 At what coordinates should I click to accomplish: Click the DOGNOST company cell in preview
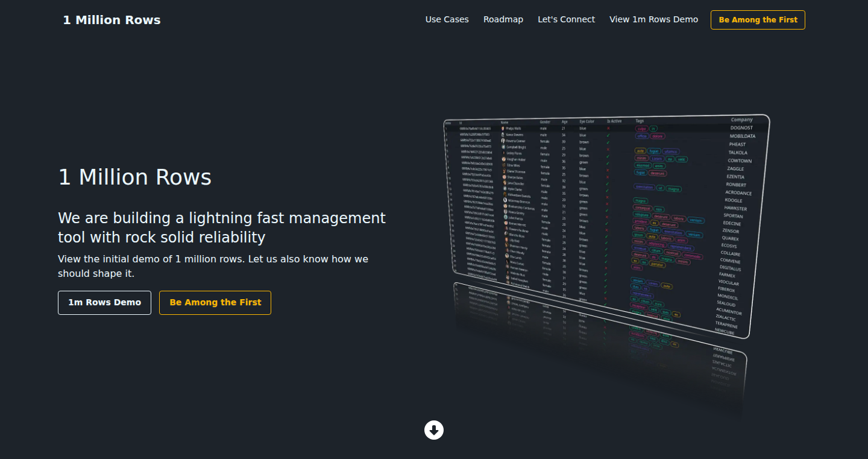point(741,128)
